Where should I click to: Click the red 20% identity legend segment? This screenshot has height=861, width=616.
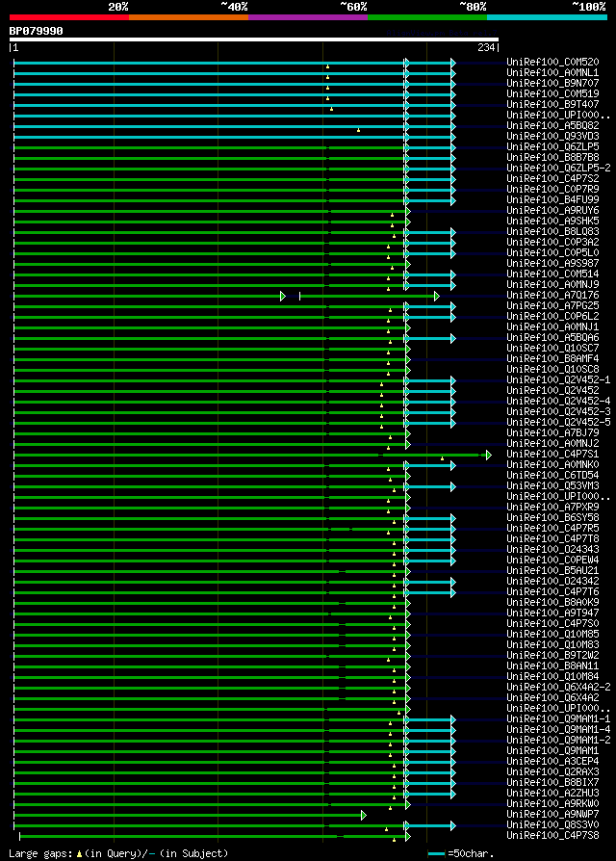[69, 17]
